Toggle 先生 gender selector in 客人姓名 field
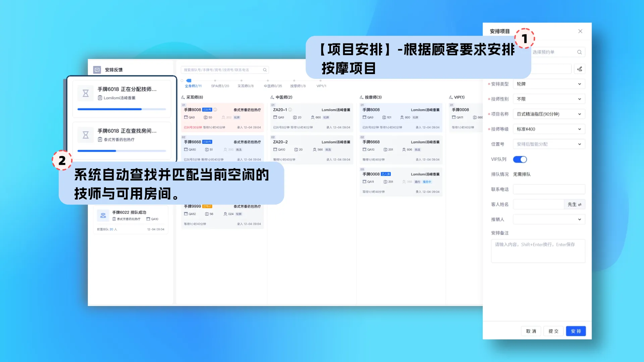644x362 pixels. pyautogui.click(x=575, y=204)
